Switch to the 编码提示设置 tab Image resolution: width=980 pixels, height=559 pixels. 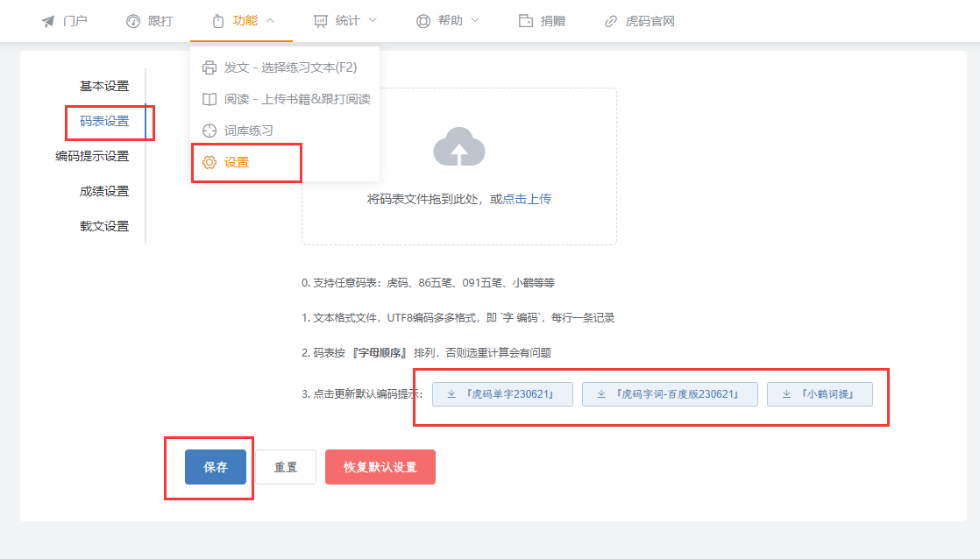(92, 156)
